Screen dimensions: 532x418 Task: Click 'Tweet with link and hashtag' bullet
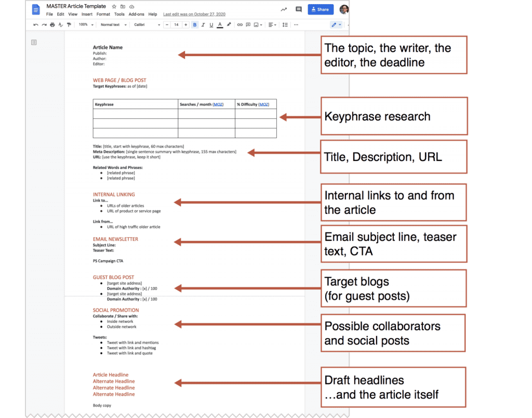pyautogui.click(x=131, y=348)
